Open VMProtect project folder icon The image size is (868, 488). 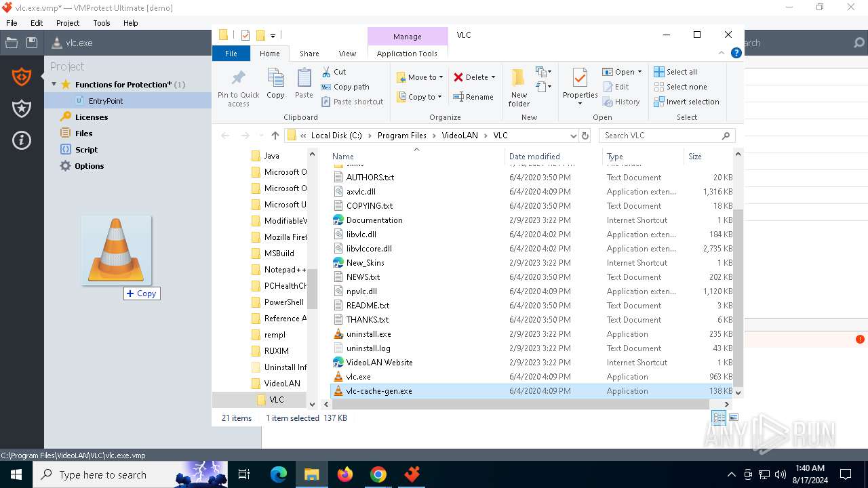click(x=12, y=43)
